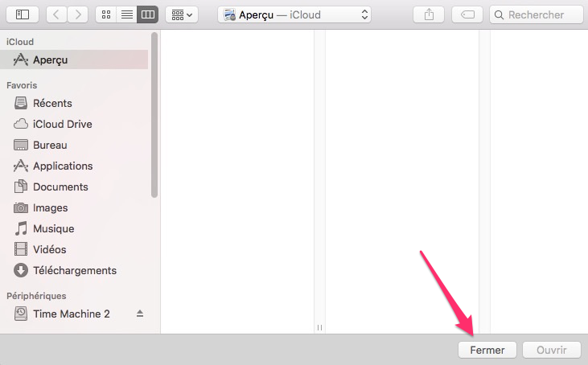Click the Applications sidebar icon

[21, 166]
